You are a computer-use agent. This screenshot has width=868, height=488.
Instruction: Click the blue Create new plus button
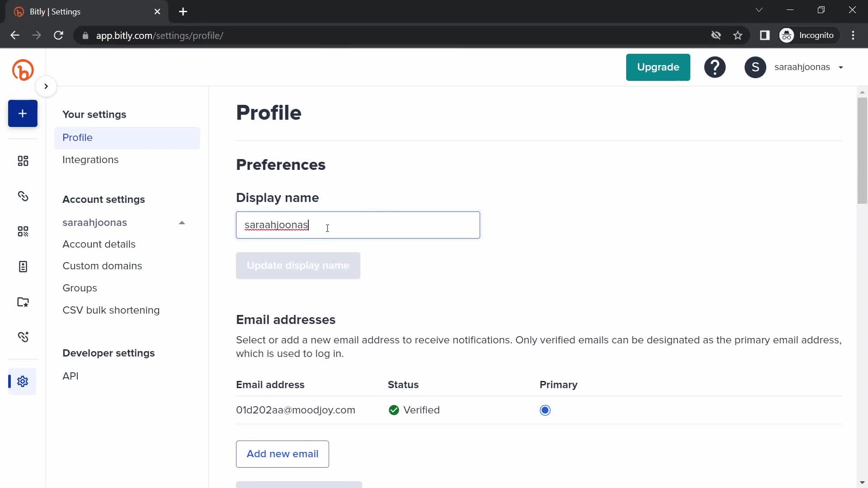click(23, 113)
